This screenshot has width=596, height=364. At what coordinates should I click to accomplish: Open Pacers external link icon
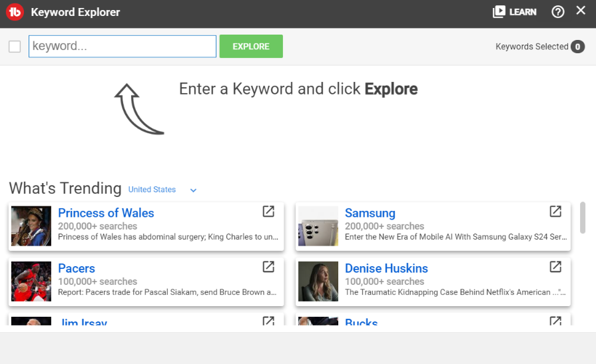click(x=268, y=267)
